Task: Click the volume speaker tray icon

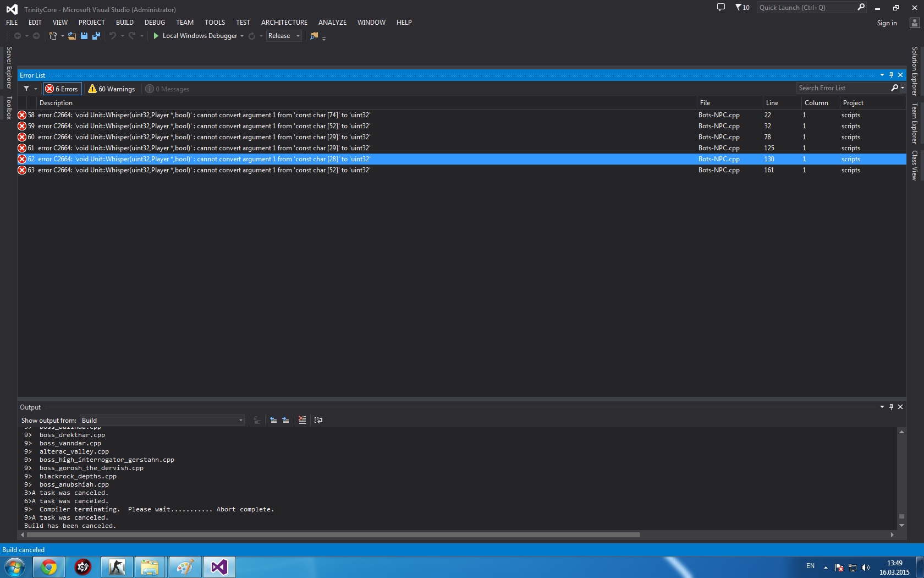Action: 866,567
